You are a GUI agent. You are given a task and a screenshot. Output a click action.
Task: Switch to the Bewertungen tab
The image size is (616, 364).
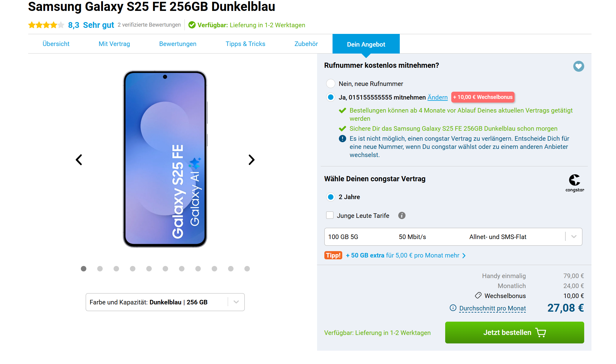[178, 44]
